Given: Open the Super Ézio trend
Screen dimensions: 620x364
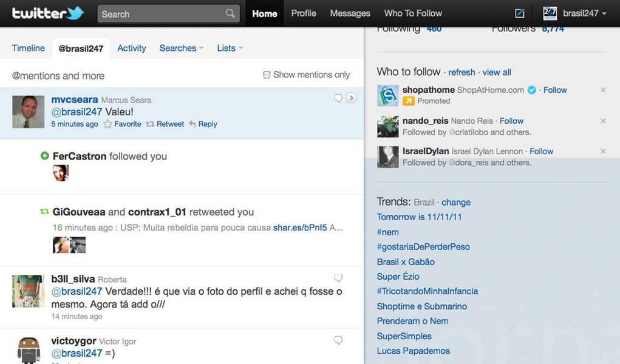Looking at the screenshot, I should 398,277.
